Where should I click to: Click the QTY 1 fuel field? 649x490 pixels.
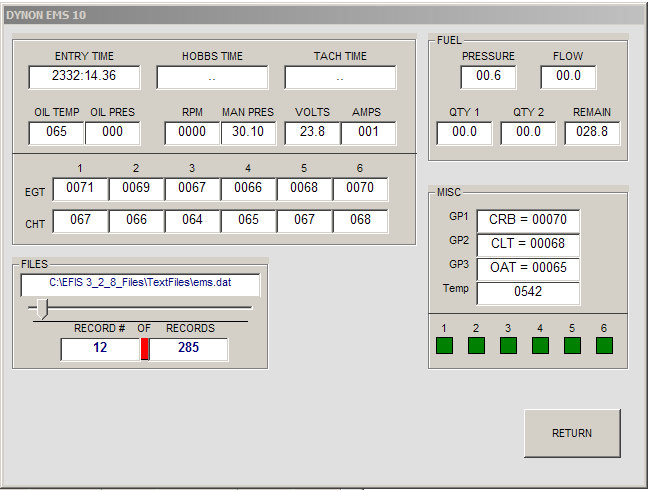pos(464,133)
